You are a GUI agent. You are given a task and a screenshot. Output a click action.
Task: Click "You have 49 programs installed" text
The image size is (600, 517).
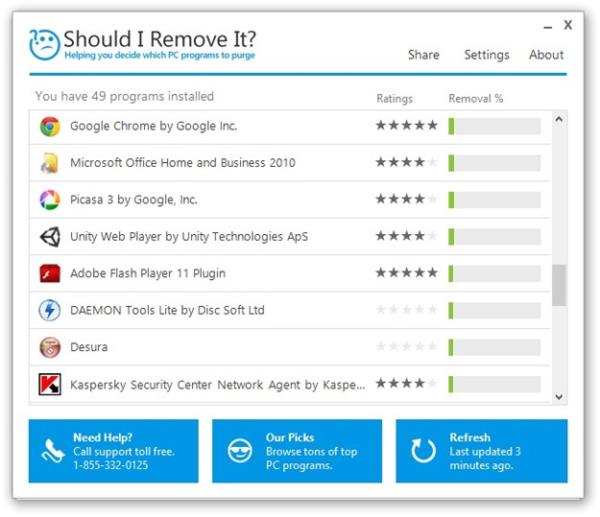click(124, 96)
